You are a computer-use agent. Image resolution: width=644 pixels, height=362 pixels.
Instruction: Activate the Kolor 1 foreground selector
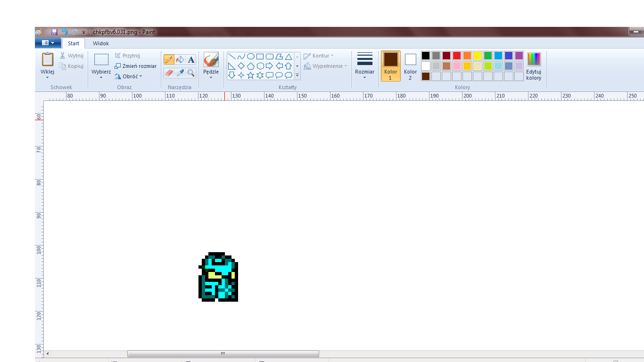pos(391,66)
